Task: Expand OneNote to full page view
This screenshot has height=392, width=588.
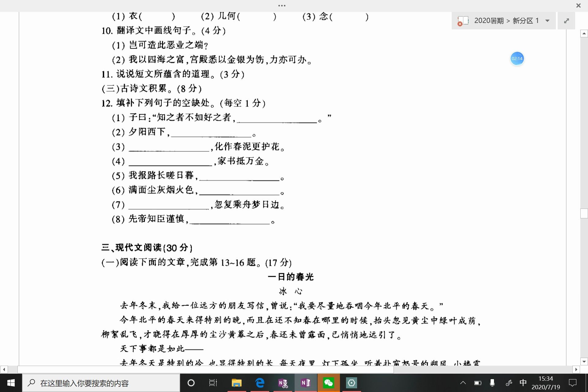Action: (566, 21)
